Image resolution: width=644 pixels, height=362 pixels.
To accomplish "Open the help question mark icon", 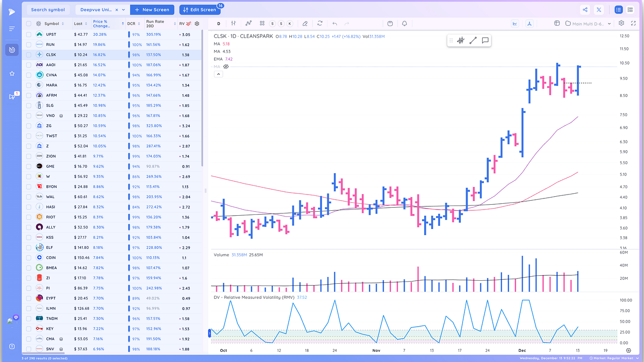I will [12, 346].
